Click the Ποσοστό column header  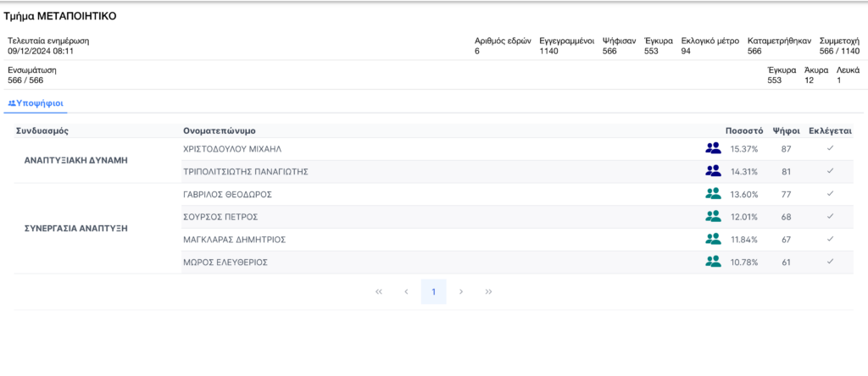[x=743, y=131]
